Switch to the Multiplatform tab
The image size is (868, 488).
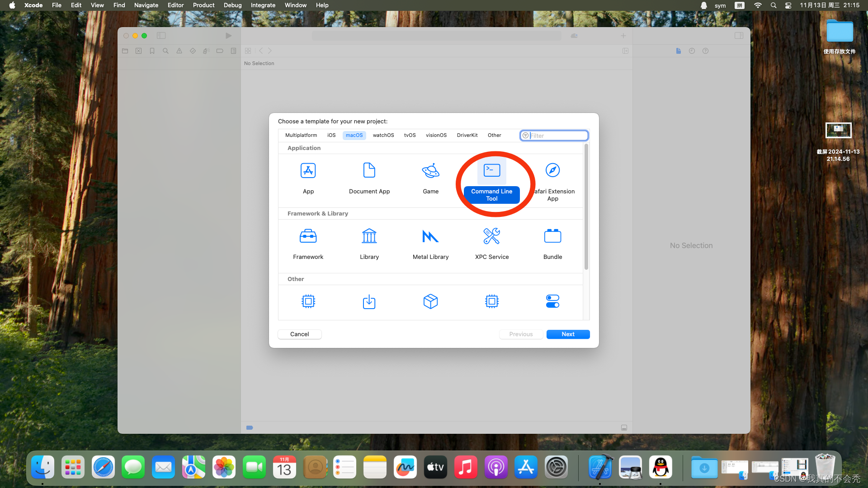tap(301, 135)
